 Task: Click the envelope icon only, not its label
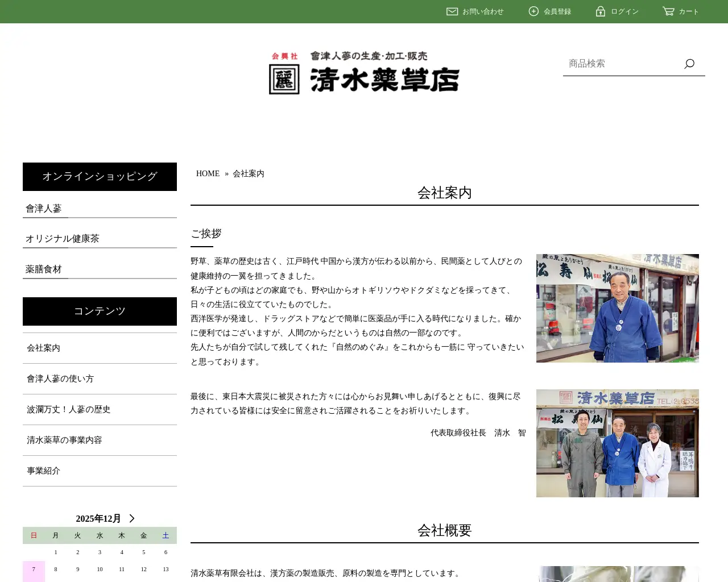[452, 11]
